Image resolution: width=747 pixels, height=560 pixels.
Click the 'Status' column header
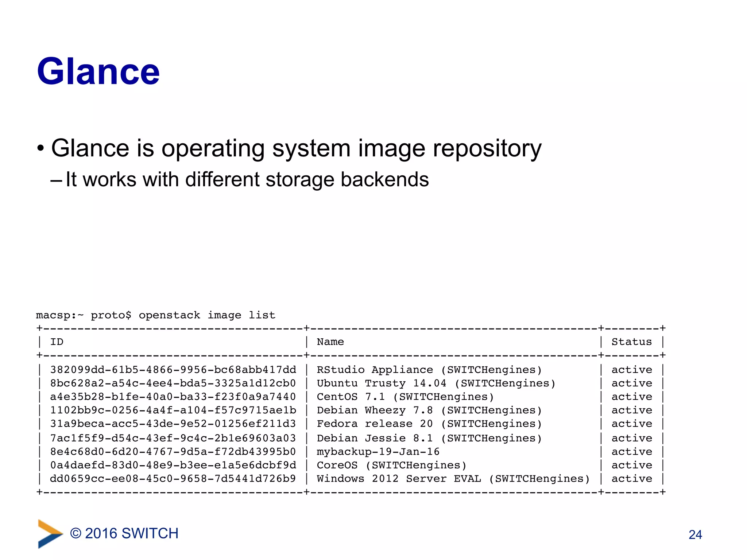[x=632, y=342]
